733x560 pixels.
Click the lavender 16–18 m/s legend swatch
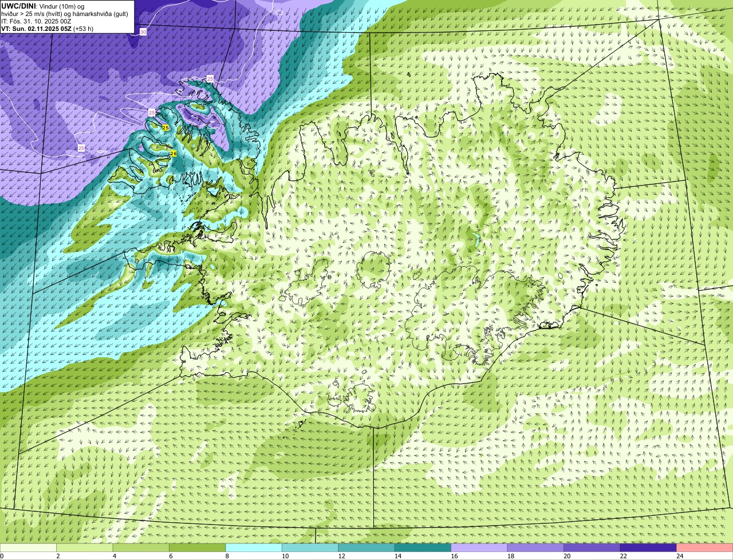tap(479, 547)
